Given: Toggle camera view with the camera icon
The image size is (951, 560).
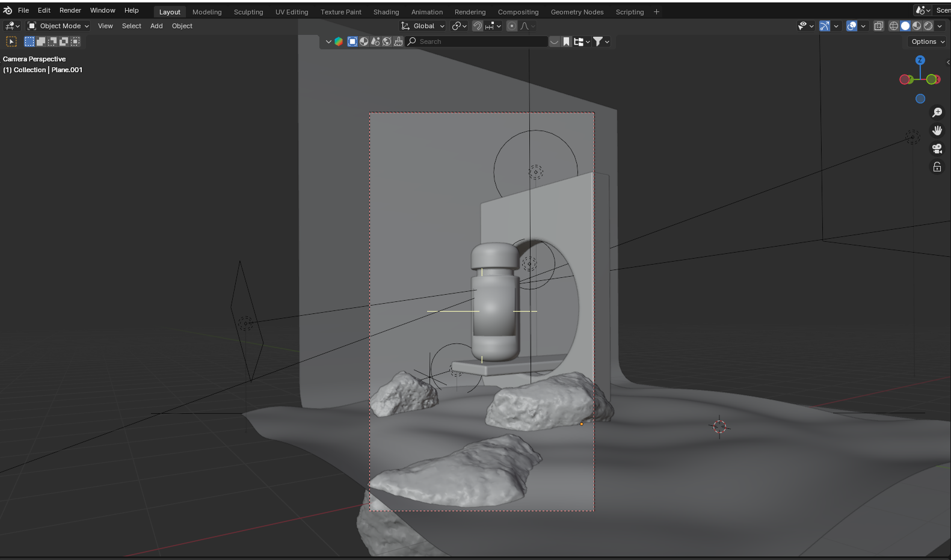Looking at the screenshot, I should click(x=937, y=149).
